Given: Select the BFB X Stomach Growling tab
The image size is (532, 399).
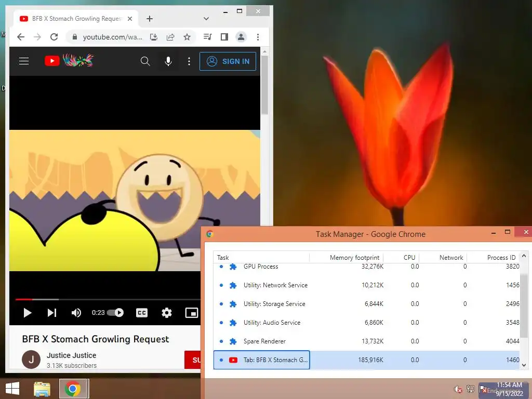Looking at the screenshot, I should 76,19.
